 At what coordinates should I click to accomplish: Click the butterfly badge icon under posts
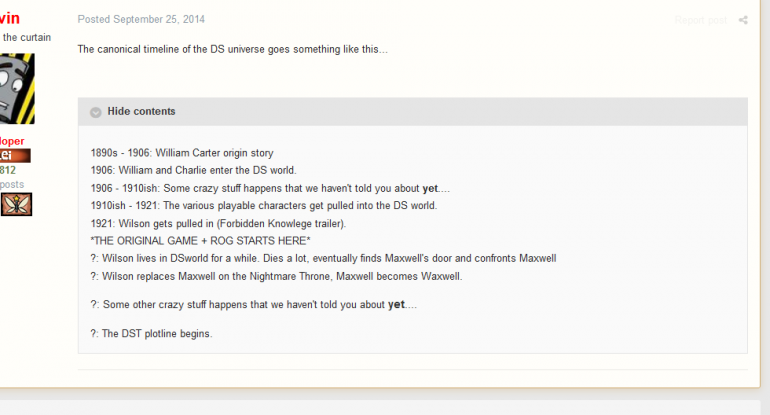coord(16,204)
